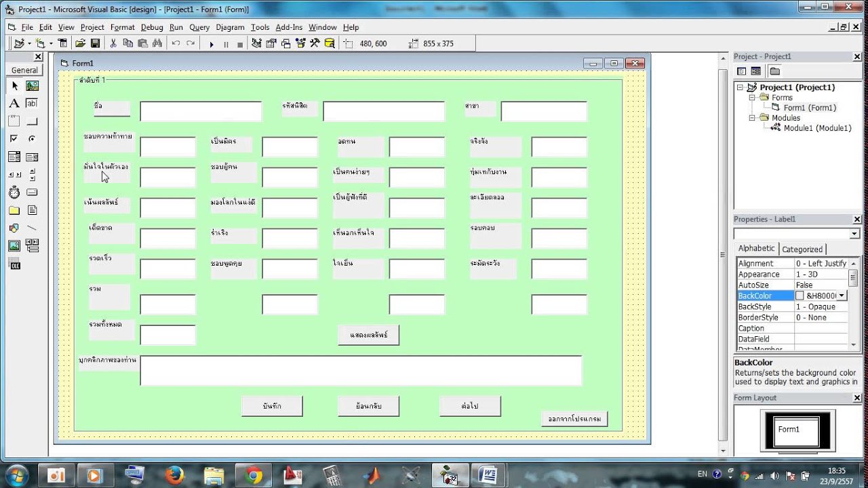Open Project Explorer from the toolbar
868x488 pixels.
[x=256, y=43]
